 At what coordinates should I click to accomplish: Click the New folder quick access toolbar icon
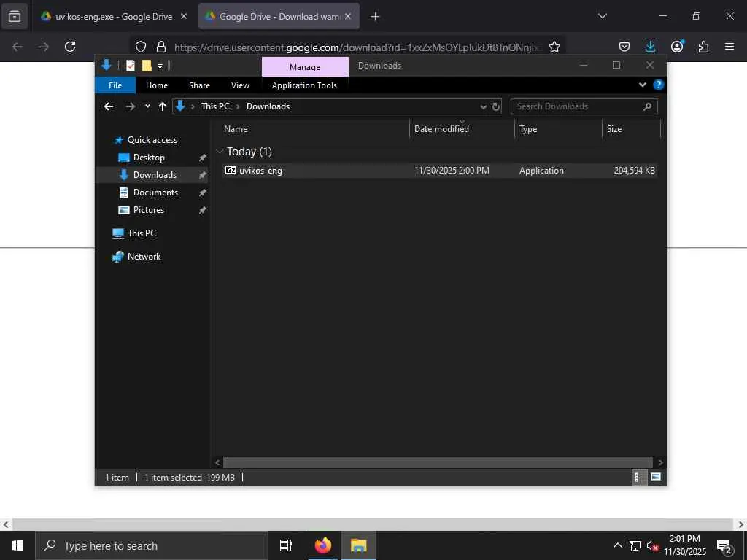click(x=147, y=66)
